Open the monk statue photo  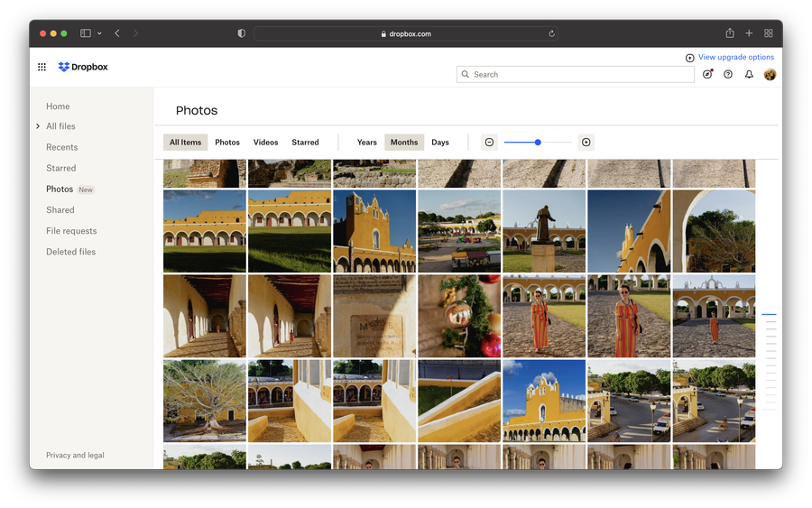point(544,231)
